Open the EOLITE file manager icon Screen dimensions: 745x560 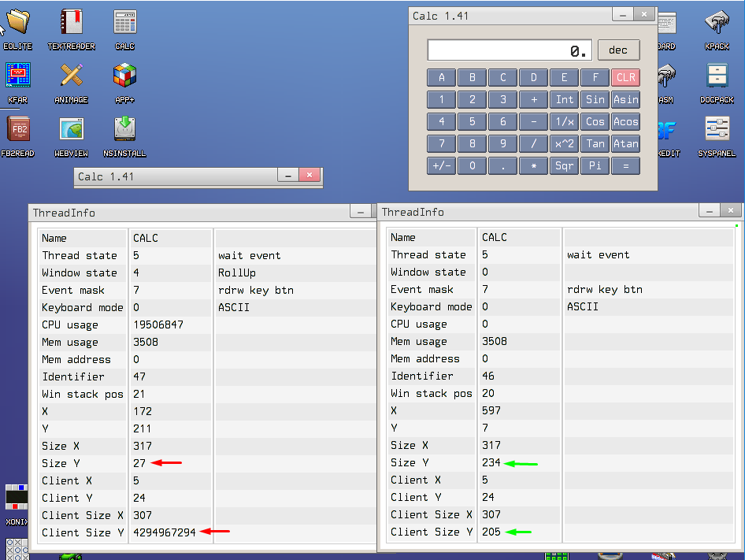(x=17, y=23)
